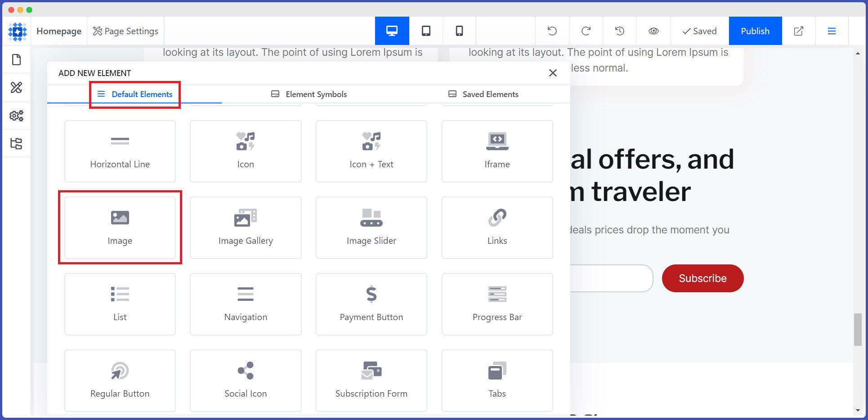
Task: Add an Icon + Text element
Action: tap(371, 151)
